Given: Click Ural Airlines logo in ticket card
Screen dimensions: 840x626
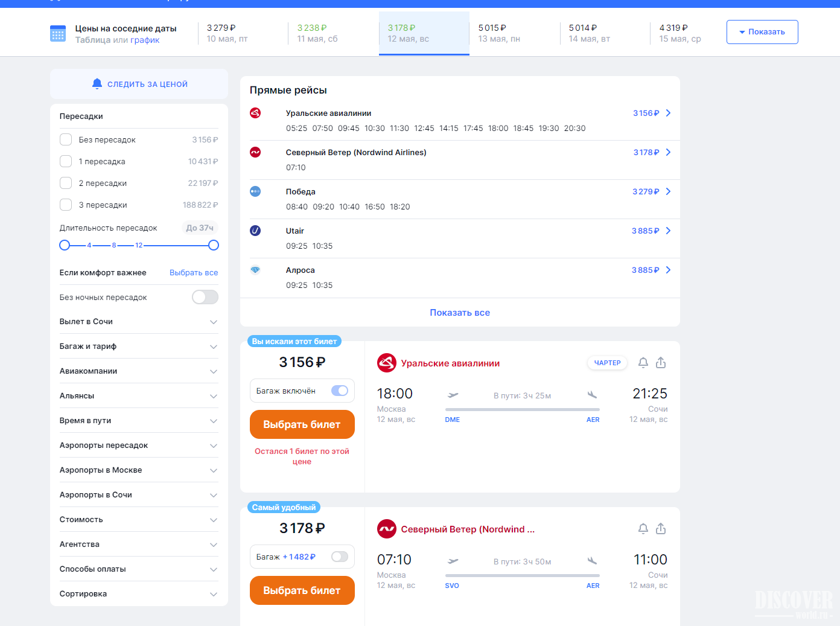Looking at the screenshot, I should click(x=386, y=363).
